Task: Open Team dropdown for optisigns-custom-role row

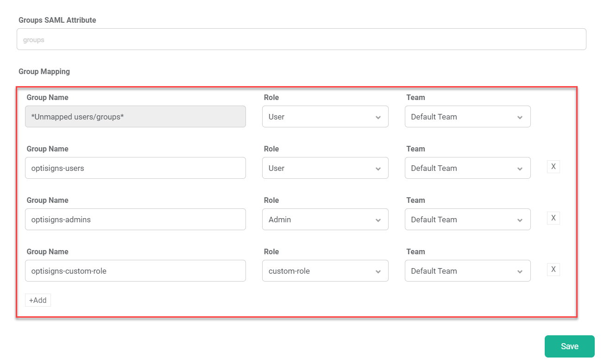Action: pos(467,271)
